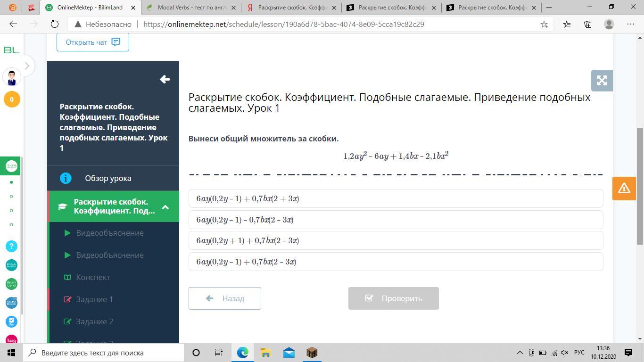Refresh the current page
The image size is (644, 362).
pos(54,24)
